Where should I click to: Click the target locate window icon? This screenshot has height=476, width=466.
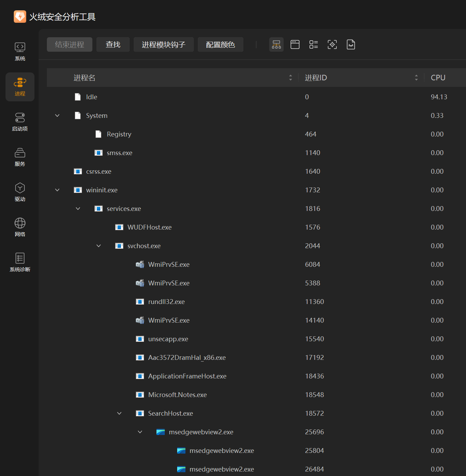[332, 44]
